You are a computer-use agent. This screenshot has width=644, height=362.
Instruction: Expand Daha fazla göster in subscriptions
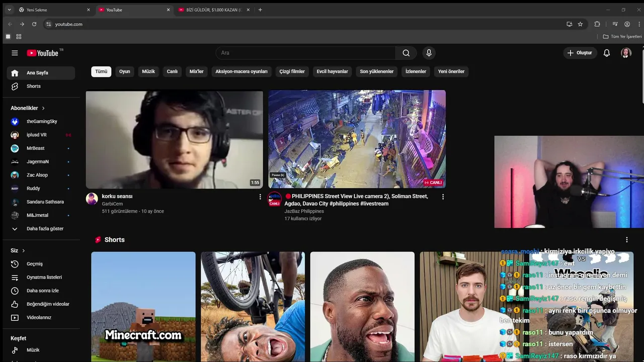41,229
